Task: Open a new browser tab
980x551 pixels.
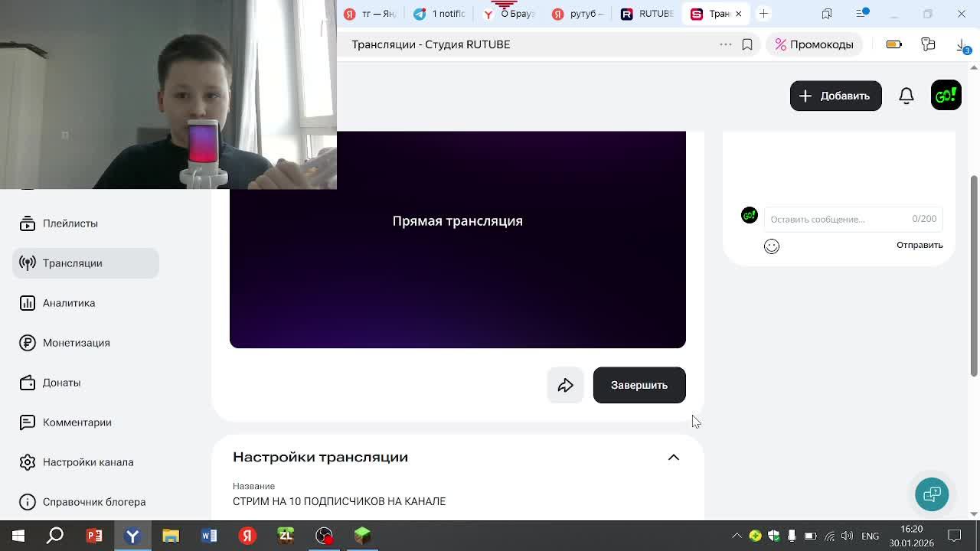Action: (763, 14)
